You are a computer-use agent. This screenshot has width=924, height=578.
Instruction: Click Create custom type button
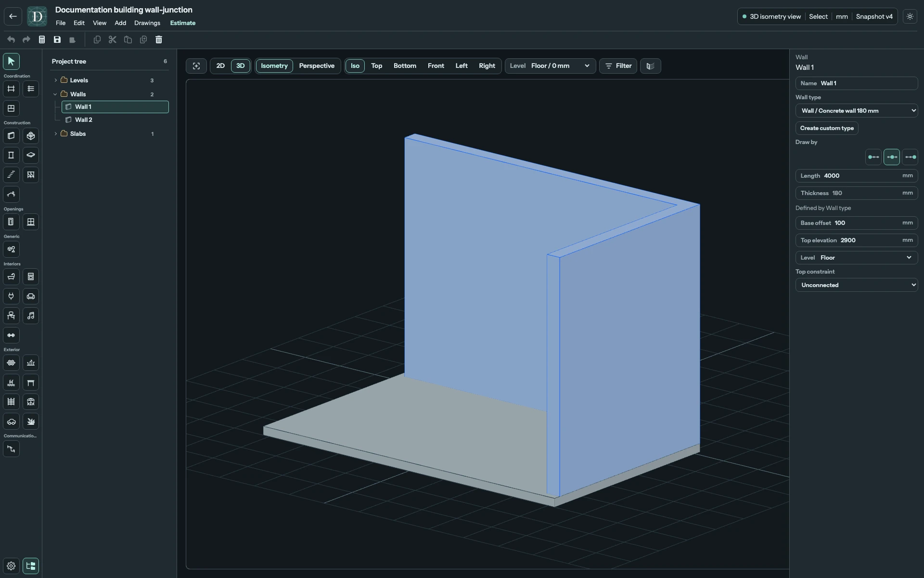point(827,128)
